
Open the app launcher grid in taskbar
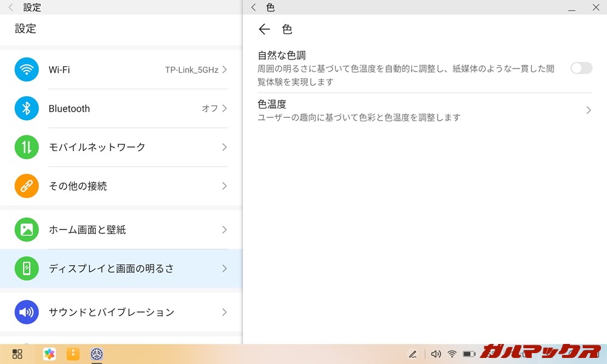point(17,354)
